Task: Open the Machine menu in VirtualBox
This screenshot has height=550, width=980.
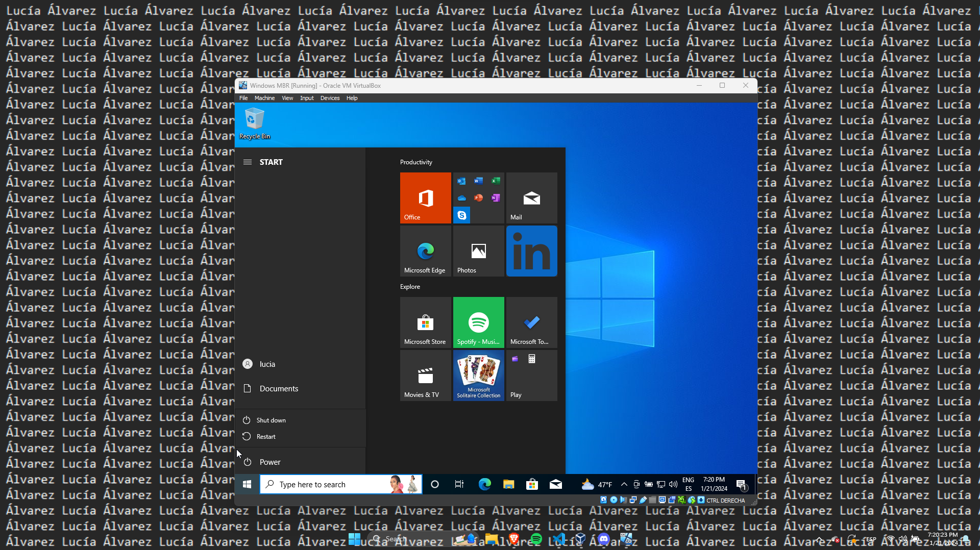Action: 264,98
